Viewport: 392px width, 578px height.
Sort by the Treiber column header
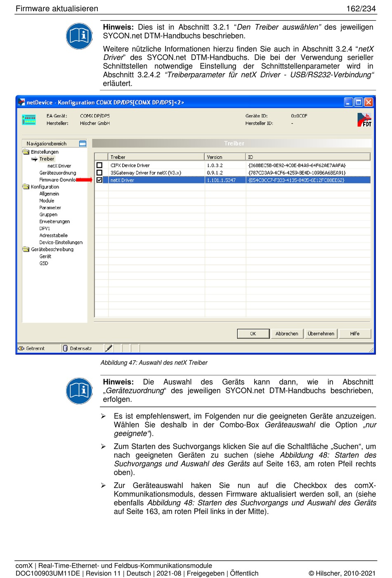tap(156, 157)
